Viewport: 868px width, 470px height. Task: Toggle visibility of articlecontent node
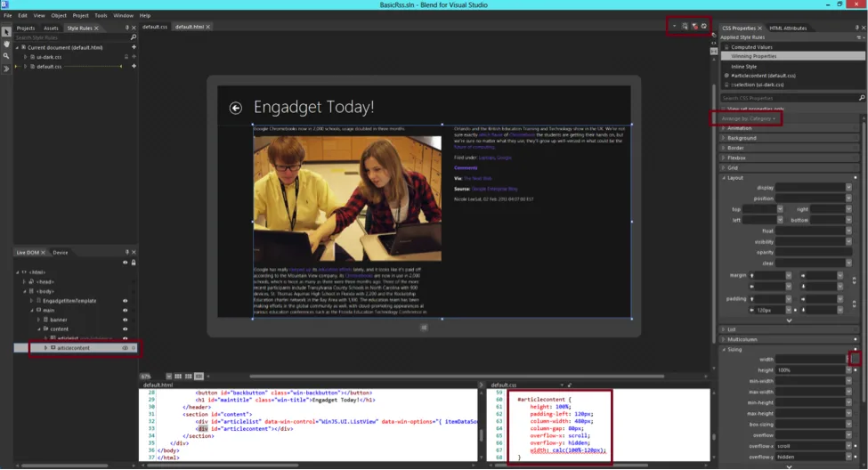[x=126, y=348]
